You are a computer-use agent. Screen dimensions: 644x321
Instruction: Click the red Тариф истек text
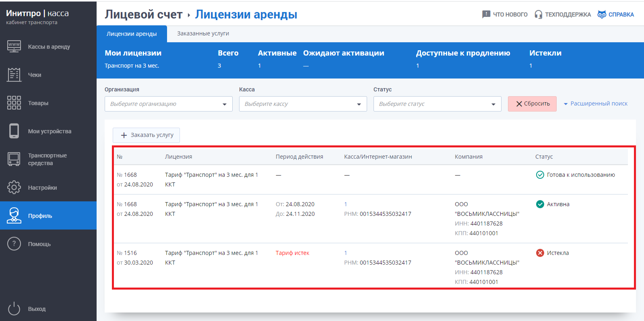(293, 253)
